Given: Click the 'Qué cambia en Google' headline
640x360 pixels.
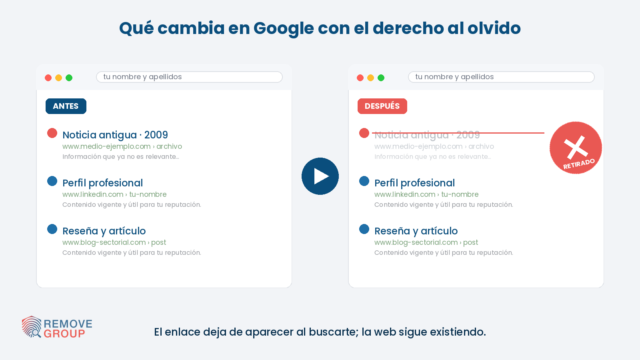Looking at the screenshot, I should (x=320, y=28).
